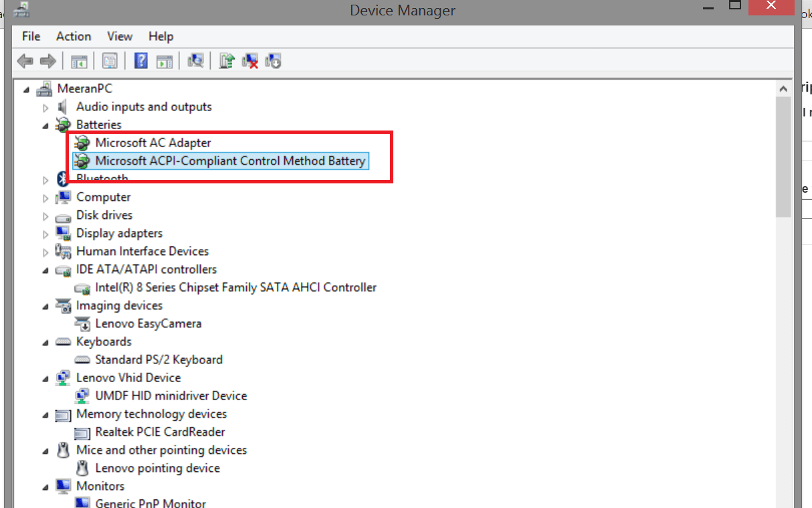This screenshot has height=508, width=812.
Task: Open the View menu
Action: [119, 36]
